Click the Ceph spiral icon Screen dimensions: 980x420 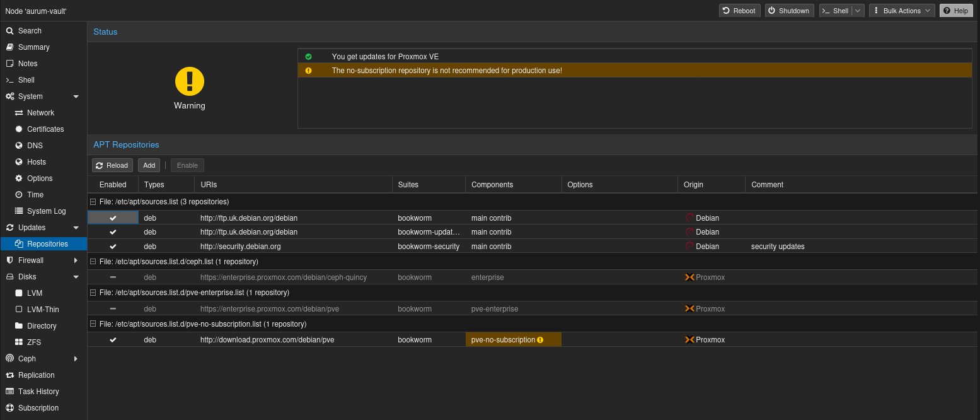(x=9, y=359)
